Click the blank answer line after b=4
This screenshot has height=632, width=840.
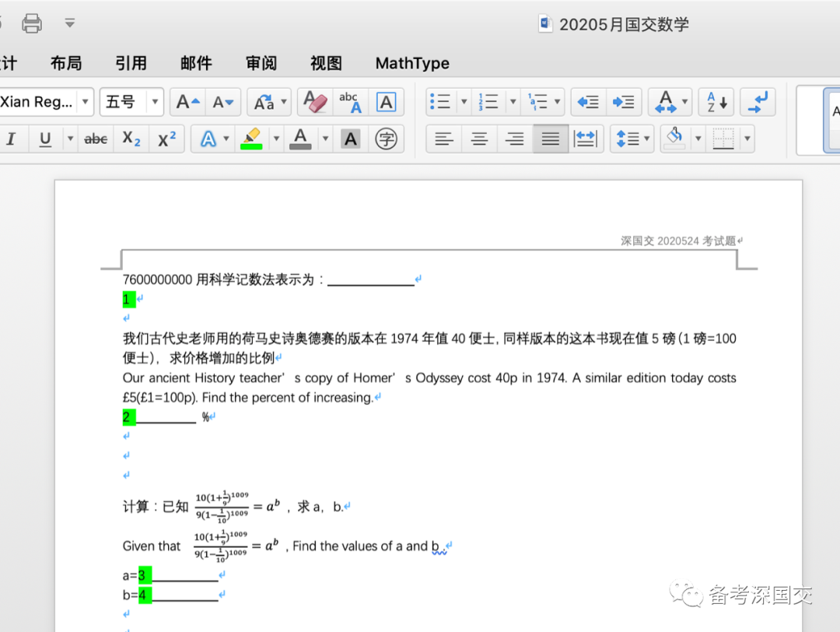click(x=185, y=595)
